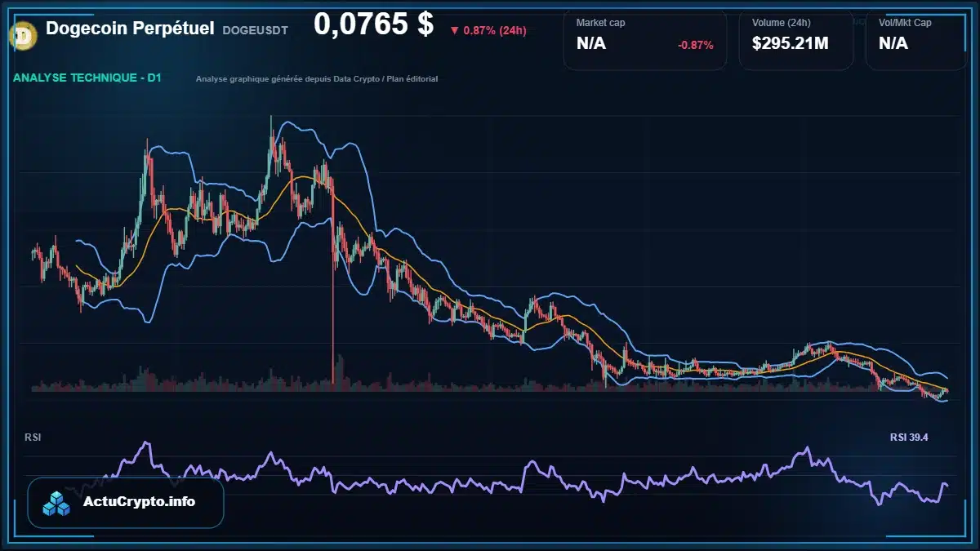Viewport: 980px width, 551px height.
Task: Click the N/A value under Vol/Mkt Cap
Action: pos(893,43)
